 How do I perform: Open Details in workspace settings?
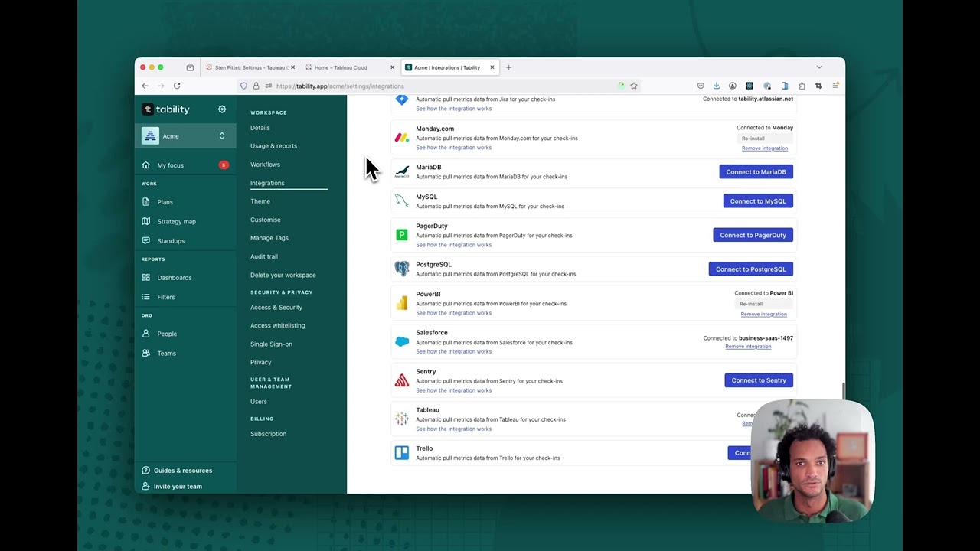tap(260, 128)
